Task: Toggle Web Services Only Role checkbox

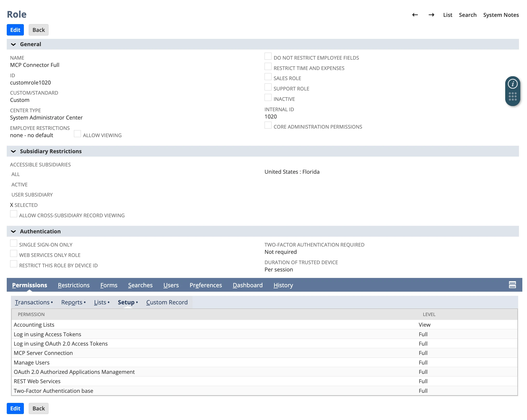Action: (x=13, y=254)
